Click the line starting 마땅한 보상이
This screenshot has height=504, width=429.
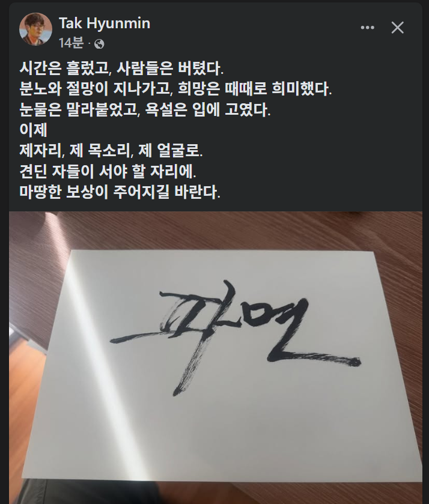click(x=120, y=192)
